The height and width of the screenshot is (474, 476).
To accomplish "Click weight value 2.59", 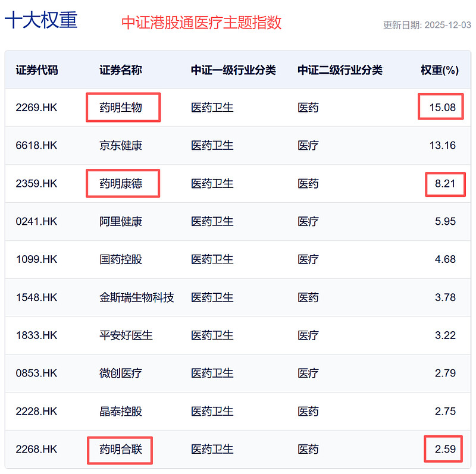I will pos(445,449).
